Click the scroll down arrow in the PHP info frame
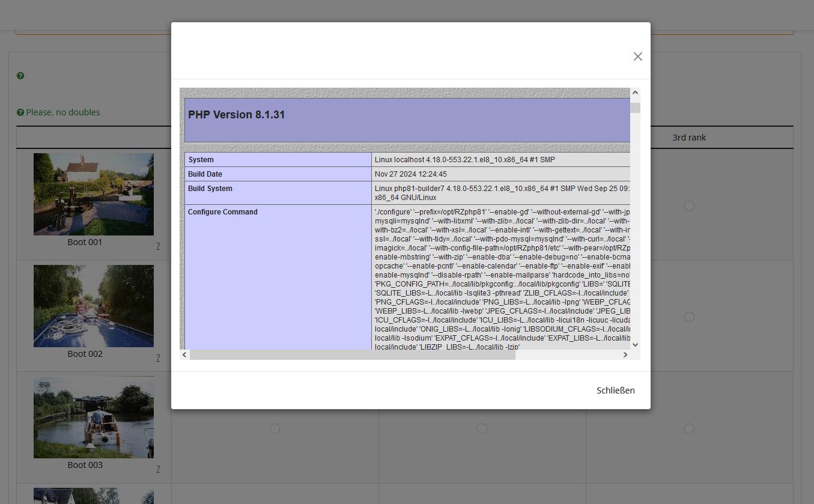The image size is (814, 504). (635, 345)
